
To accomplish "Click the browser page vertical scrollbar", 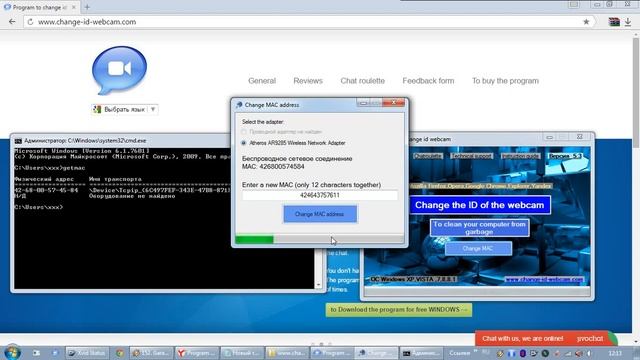I will (x=636, y=93).
